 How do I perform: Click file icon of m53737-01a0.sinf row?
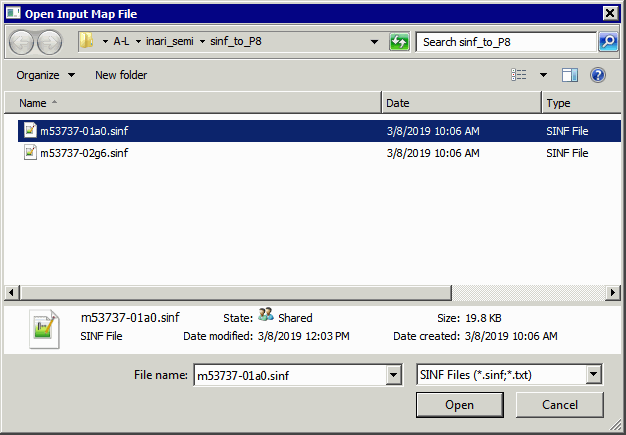(30, 130)
